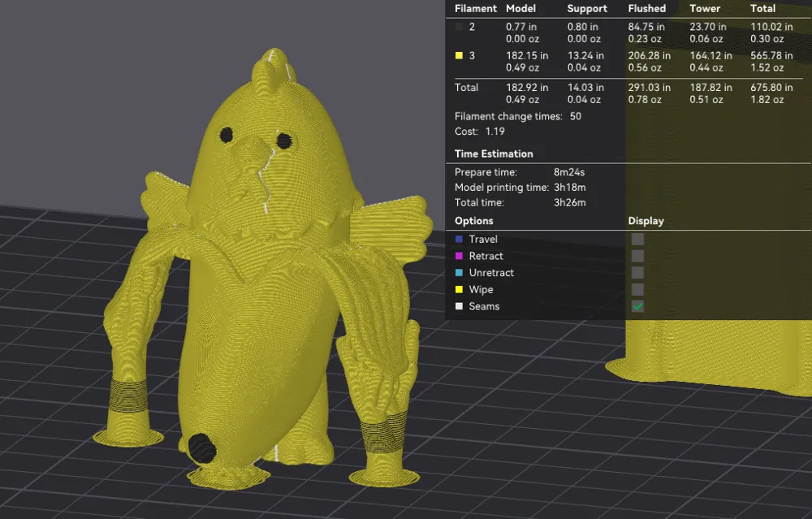812x519 pixels.
Task: Click the blue Travel color swatch
Action: tap(459, 239)
